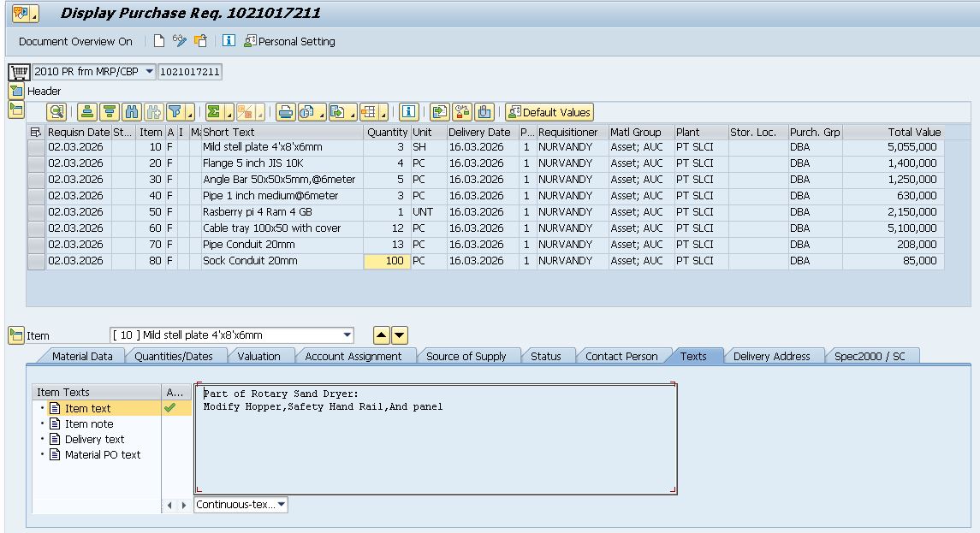Open the item selector dropdown for item 10
This screenshot has height=533, width=980.
(x=347, y=335)
